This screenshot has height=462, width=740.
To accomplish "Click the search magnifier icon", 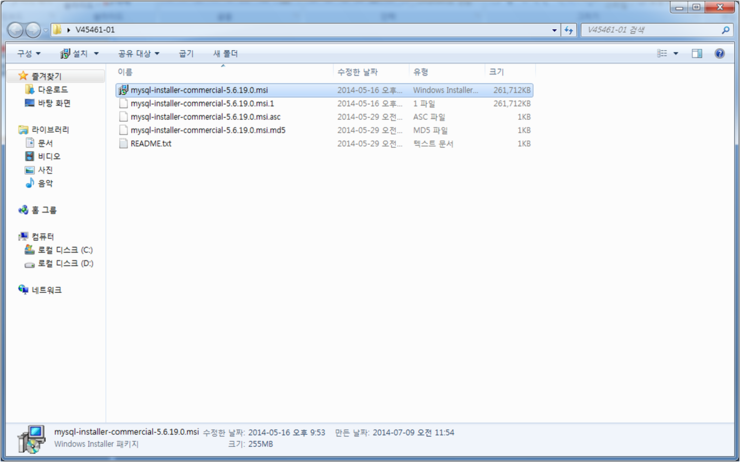I will pyautogui.click(x=725, y=30).
